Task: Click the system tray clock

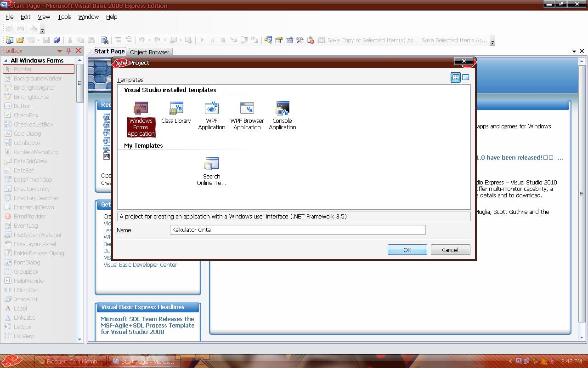Action: click(571, 362)
